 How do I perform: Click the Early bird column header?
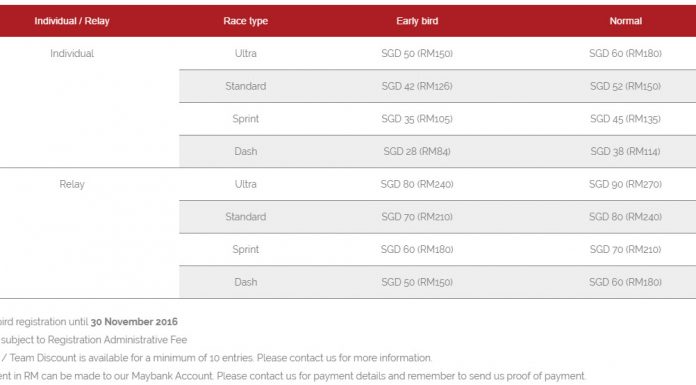(417, 21)
